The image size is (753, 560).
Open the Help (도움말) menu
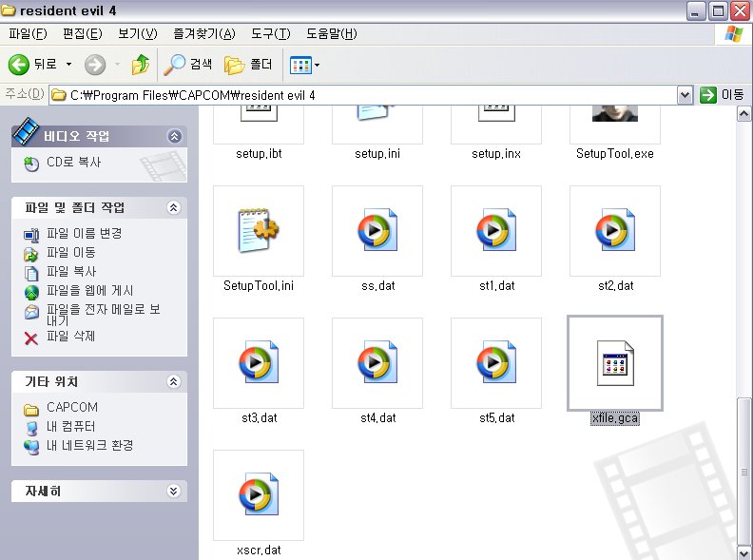coord(332,34)
